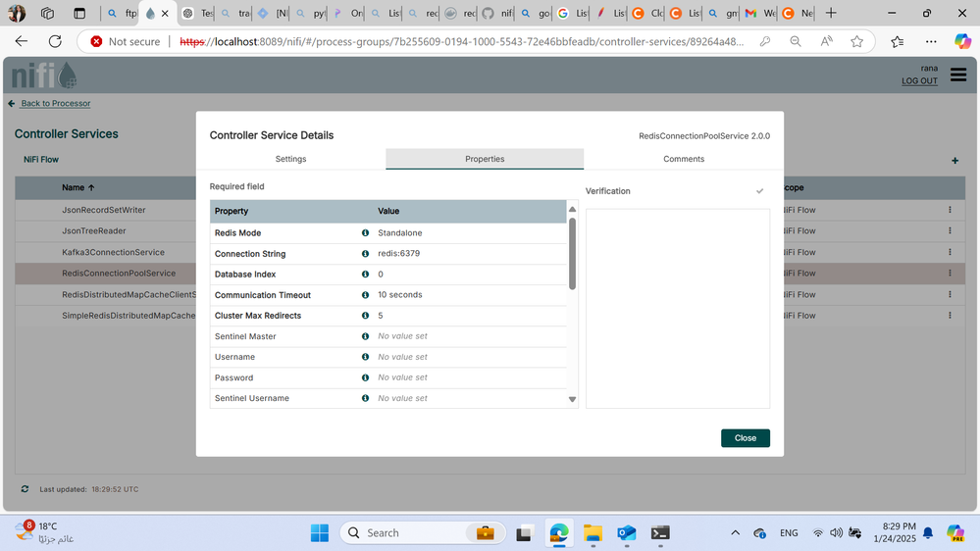
Task: Open the actions menu for JsonRecordSetWriter row
Action: tap(950, 210)
